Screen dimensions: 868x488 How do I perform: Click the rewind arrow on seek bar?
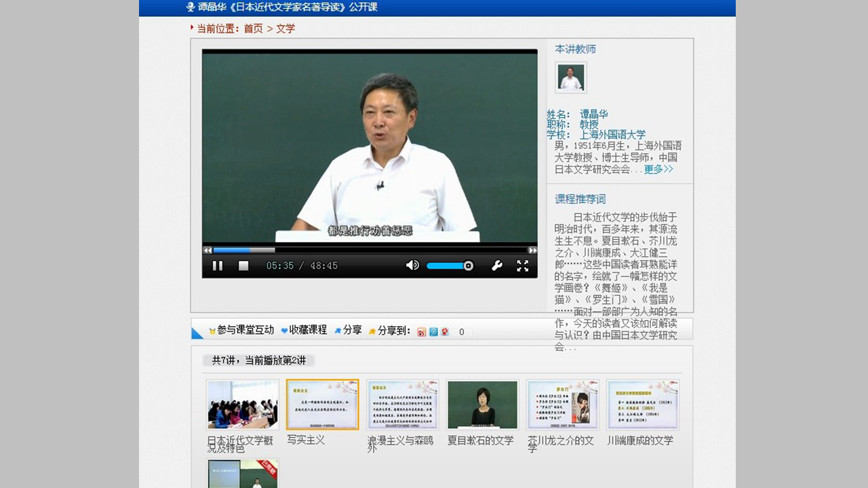(x=208, y=250)
